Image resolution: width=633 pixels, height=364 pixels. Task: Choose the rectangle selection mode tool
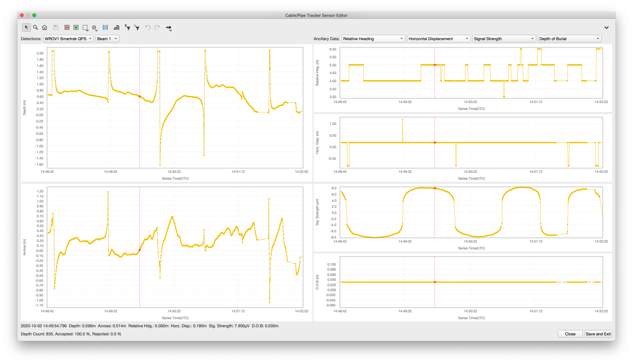click(x=85, y=28)
